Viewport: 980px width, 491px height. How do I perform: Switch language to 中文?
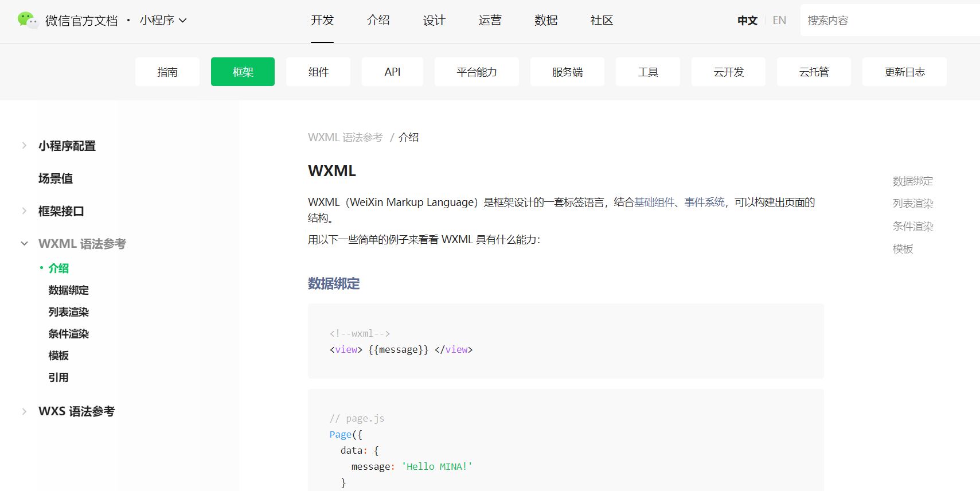click(747, 21)
